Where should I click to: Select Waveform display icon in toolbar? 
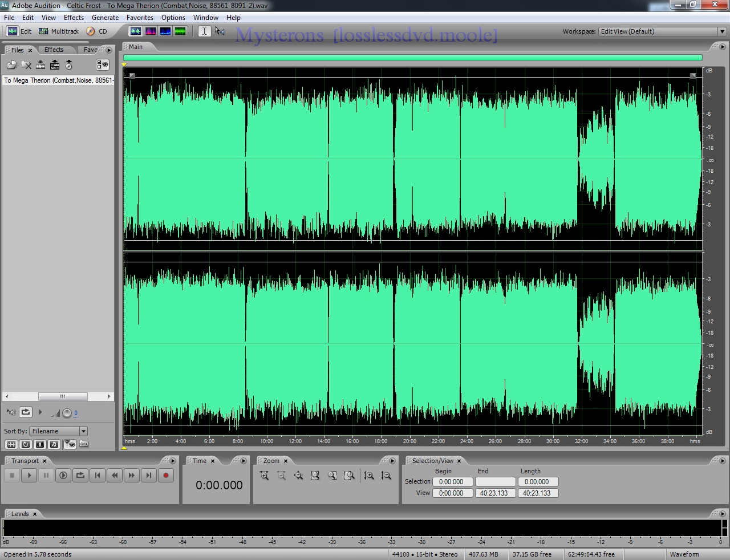click(x=136, y=31)
